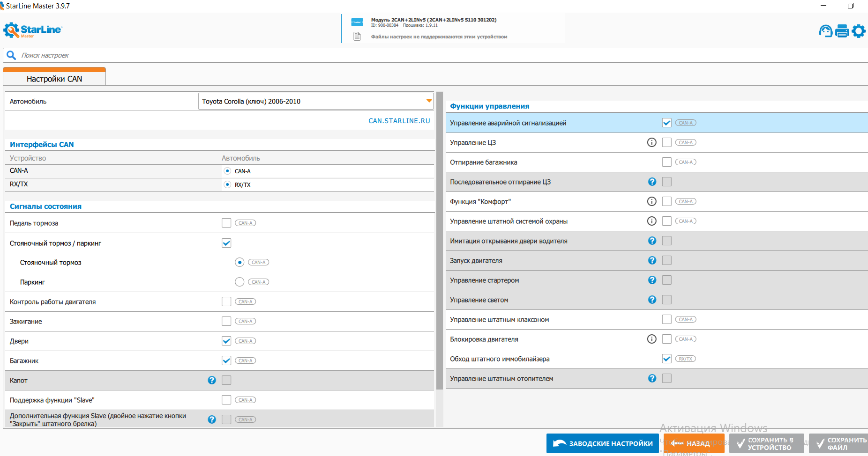Click the module device icon

pos(357,22)
